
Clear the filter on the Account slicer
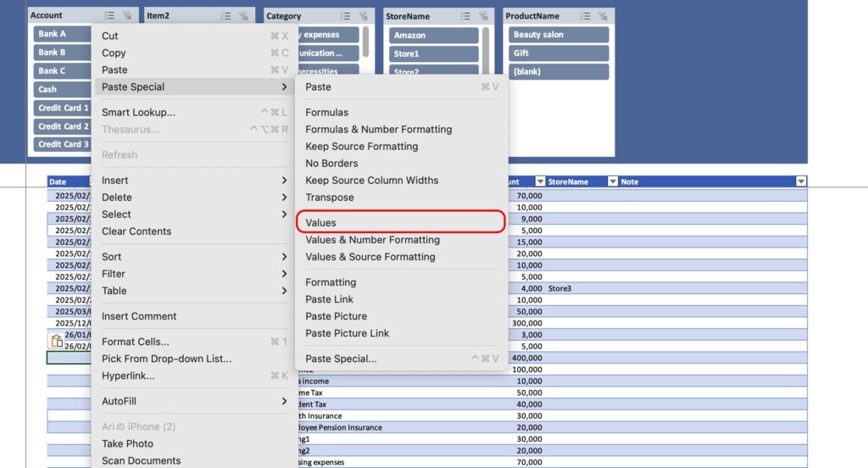[x=127, y=15]
